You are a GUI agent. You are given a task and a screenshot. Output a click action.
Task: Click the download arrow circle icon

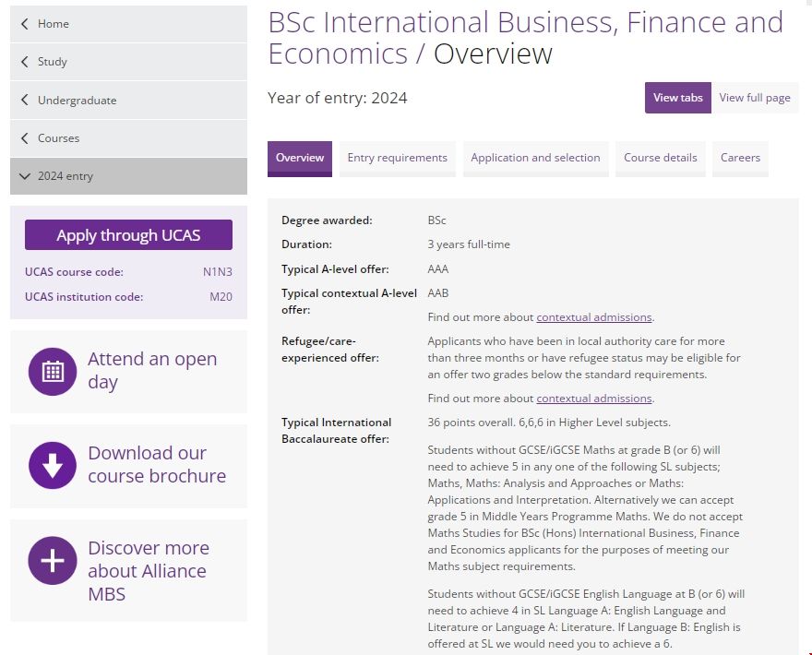[53, 466]
